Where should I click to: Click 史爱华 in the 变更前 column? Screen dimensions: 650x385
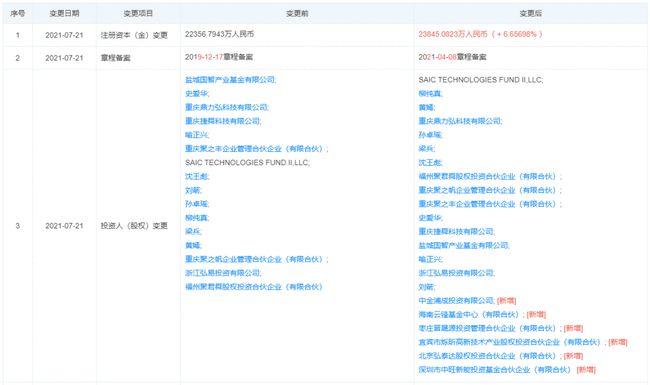point(196,94)
